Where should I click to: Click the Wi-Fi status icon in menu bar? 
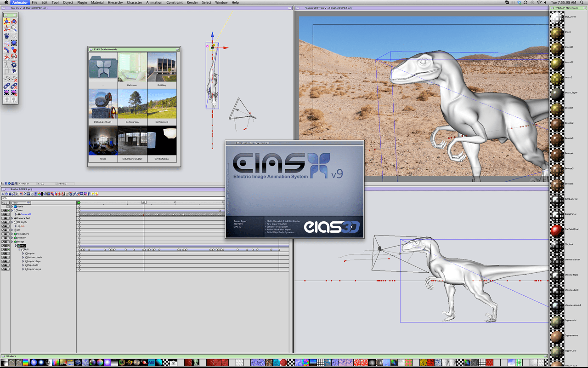point(539,2)
